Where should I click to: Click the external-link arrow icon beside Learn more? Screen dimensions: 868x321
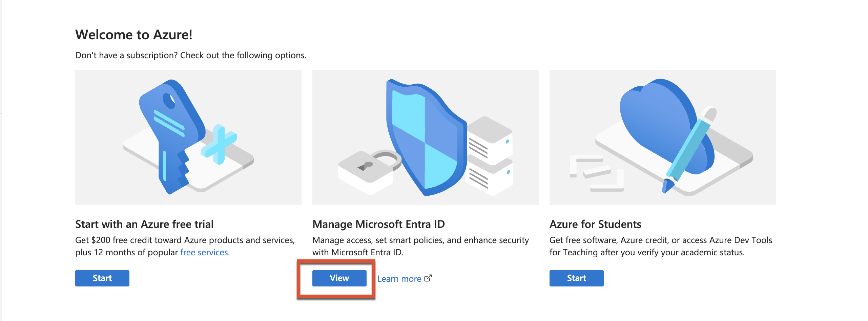(428, 278)
